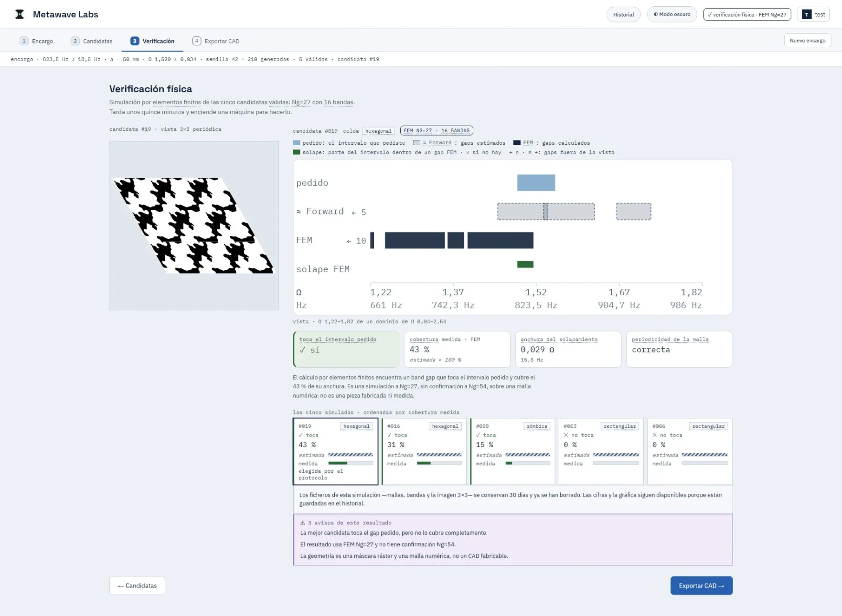Select the Verificación step tab
This screenshot has width=842, height=616.
153,41
